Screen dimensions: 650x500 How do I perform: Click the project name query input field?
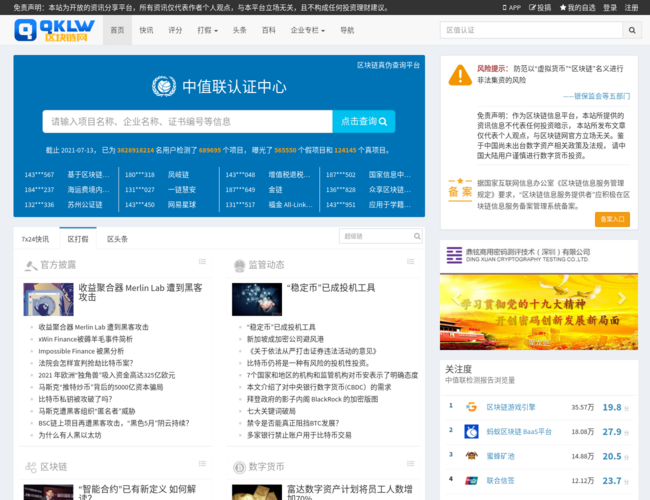(187, 121)
